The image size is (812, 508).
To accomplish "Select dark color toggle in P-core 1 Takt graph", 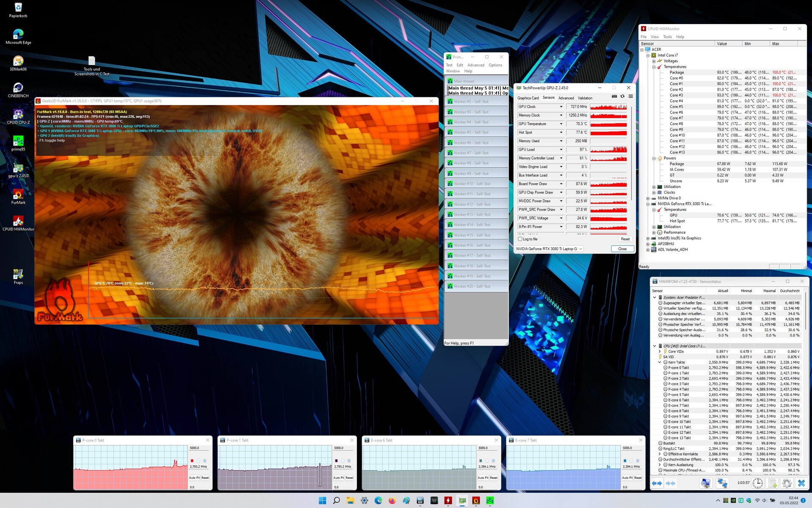I will tap(336, 461).
